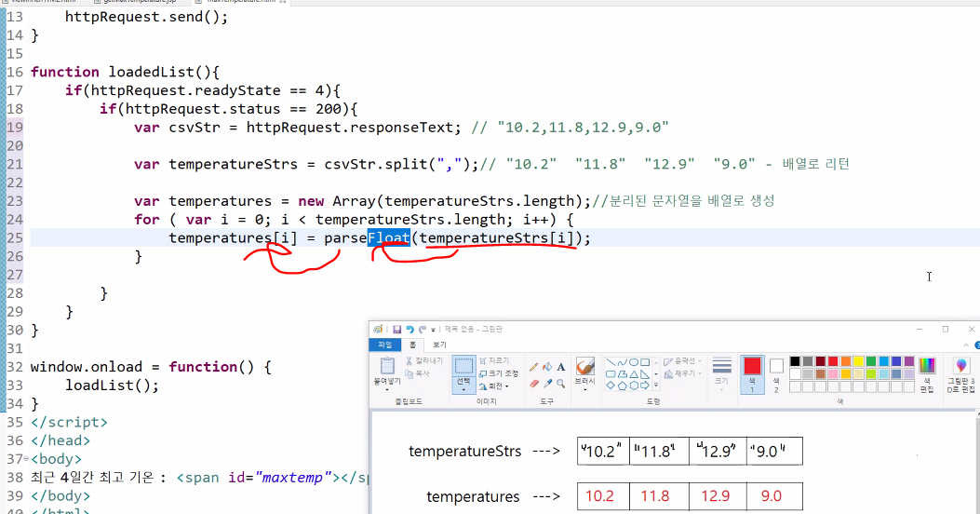Choose the pentagon shape

[x=623, y=385]
